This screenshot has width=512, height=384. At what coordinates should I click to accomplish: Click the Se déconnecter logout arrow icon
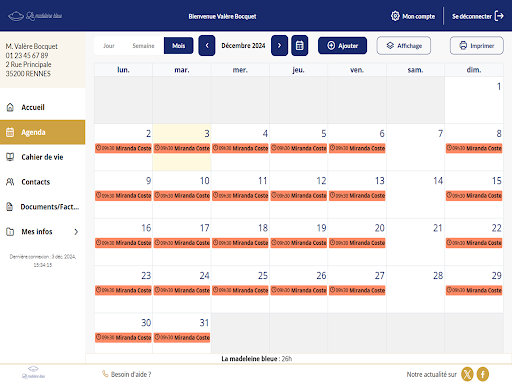click(499, 16)
